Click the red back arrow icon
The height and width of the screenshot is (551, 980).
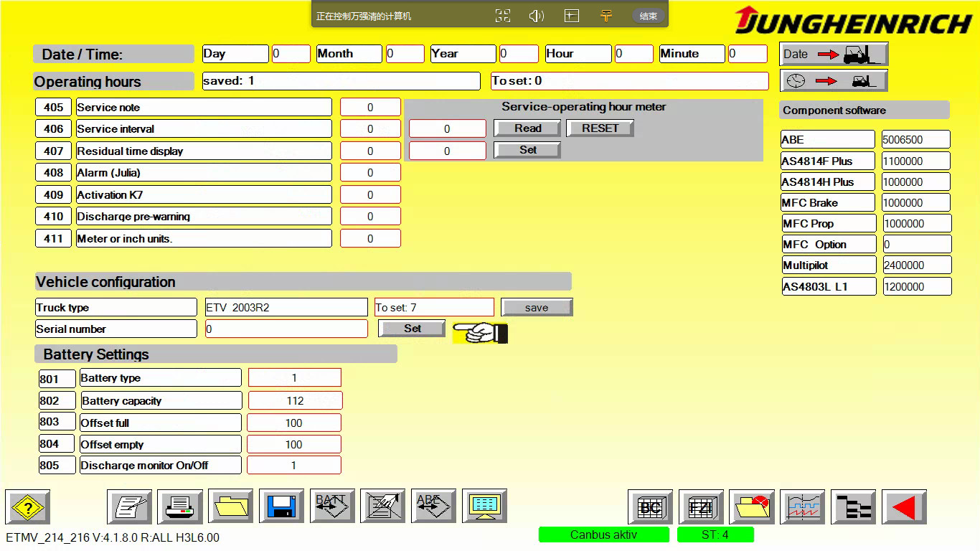[904, 507]
